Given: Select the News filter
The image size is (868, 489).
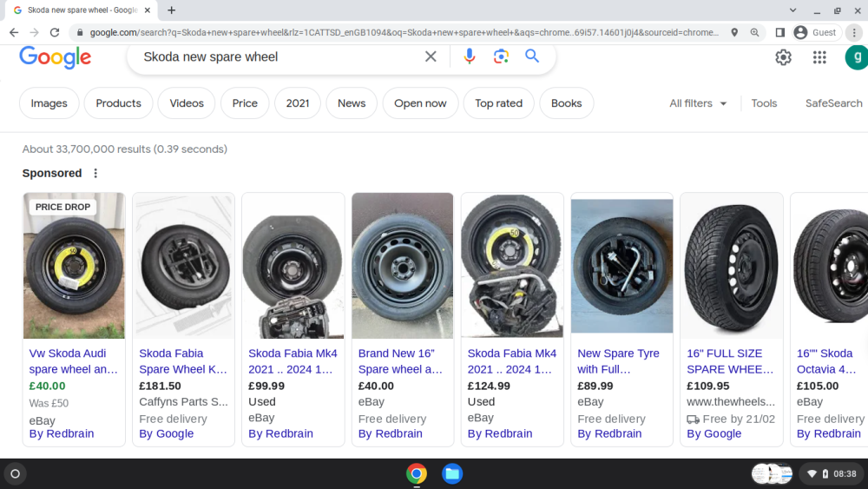Looking at the screenshot, I should [x=352, y=103].
